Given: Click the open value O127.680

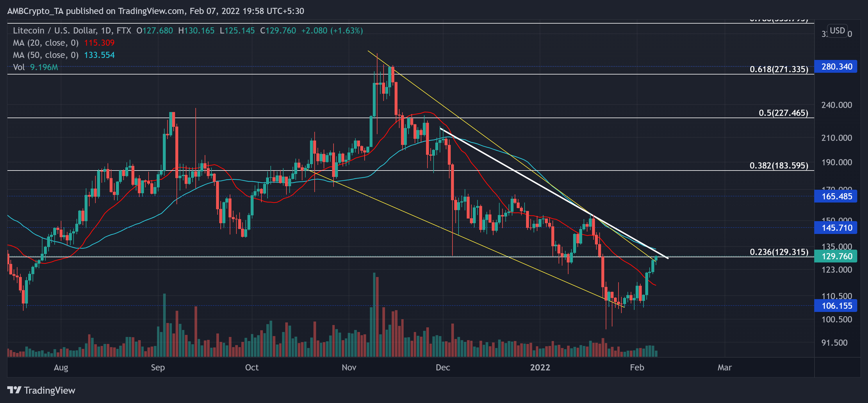Looking at the screenshot, I should click(154, 30).
